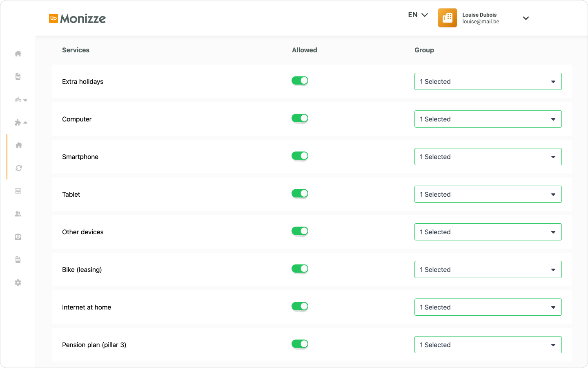588x368 pixels.
Task: Toggle Computer allowed switch
Action: pos(300,118)
